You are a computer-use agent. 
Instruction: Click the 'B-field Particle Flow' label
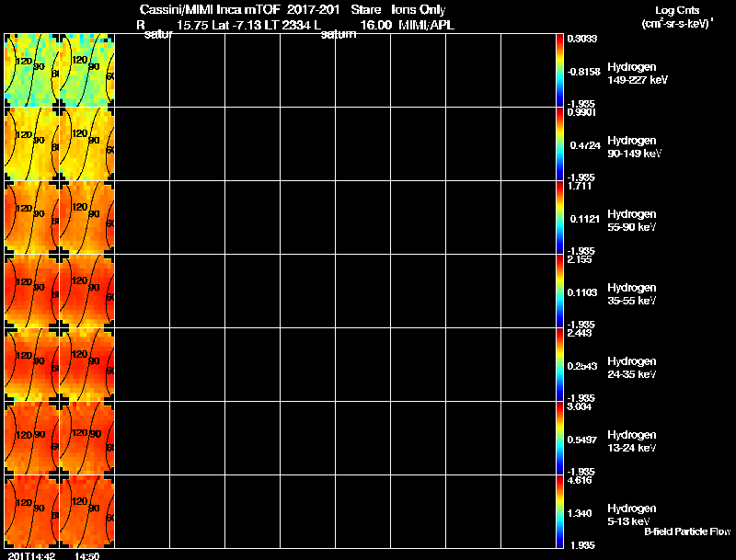click(x=687, y=531)
